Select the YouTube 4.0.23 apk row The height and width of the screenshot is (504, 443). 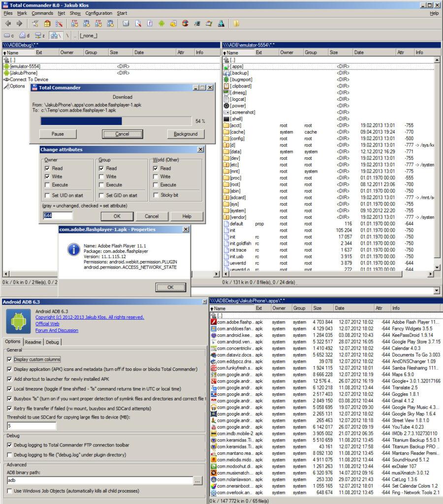(325, 427)
